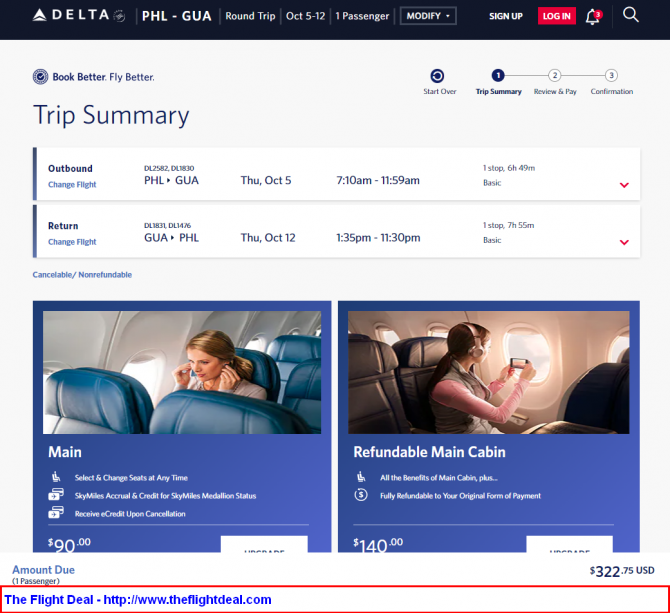
Task: Click the Start Over circular arrow icon
Action: (x=437, y=76)
